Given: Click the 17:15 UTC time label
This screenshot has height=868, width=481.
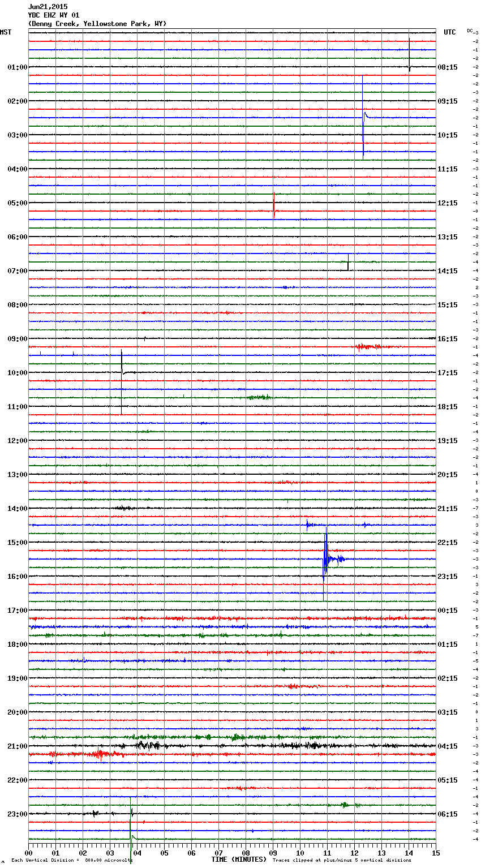Looking at the screenshot, I should [x=448, y=373].
